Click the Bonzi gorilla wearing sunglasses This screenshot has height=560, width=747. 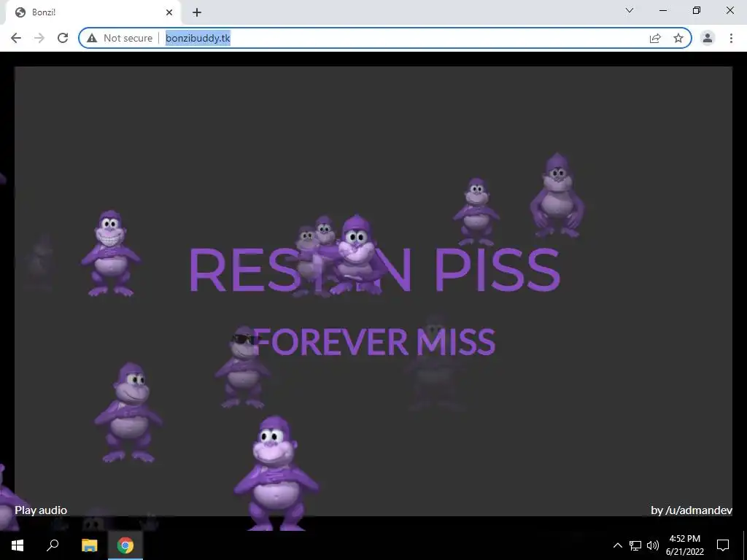pos(243,367)
